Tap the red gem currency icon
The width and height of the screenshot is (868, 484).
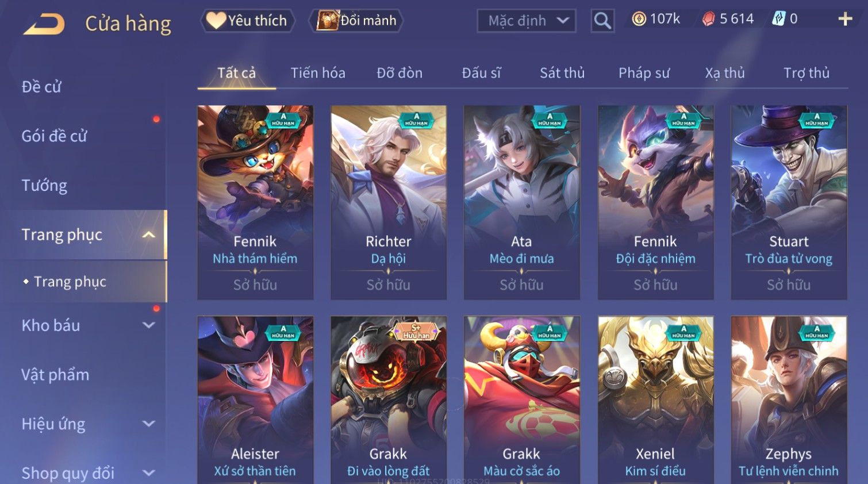point(708,19)
